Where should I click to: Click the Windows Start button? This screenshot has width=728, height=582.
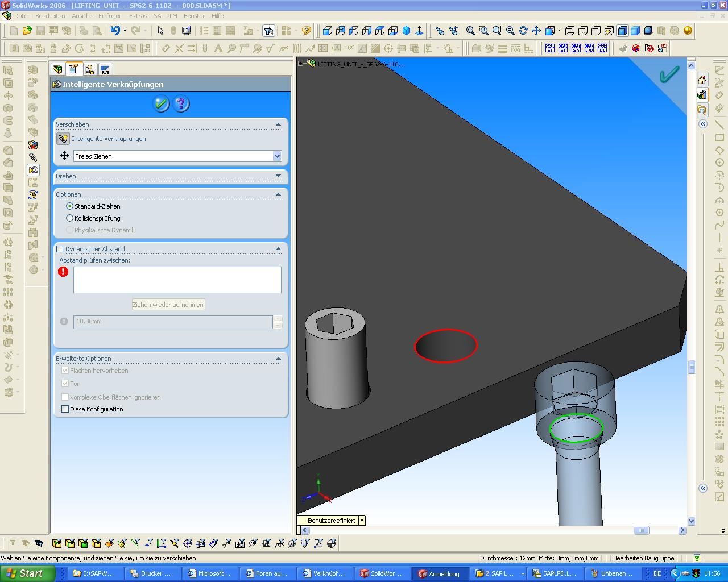click(26, 573)
